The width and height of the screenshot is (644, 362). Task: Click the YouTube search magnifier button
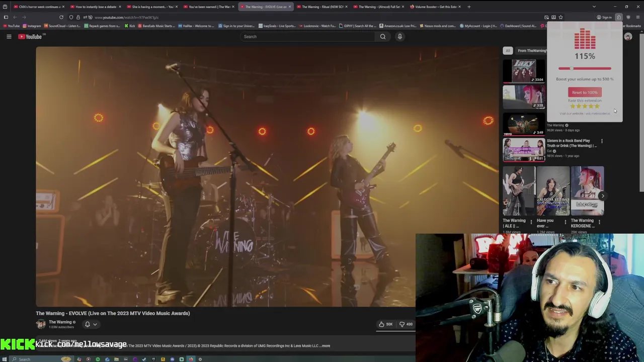[x=383, y=36]
